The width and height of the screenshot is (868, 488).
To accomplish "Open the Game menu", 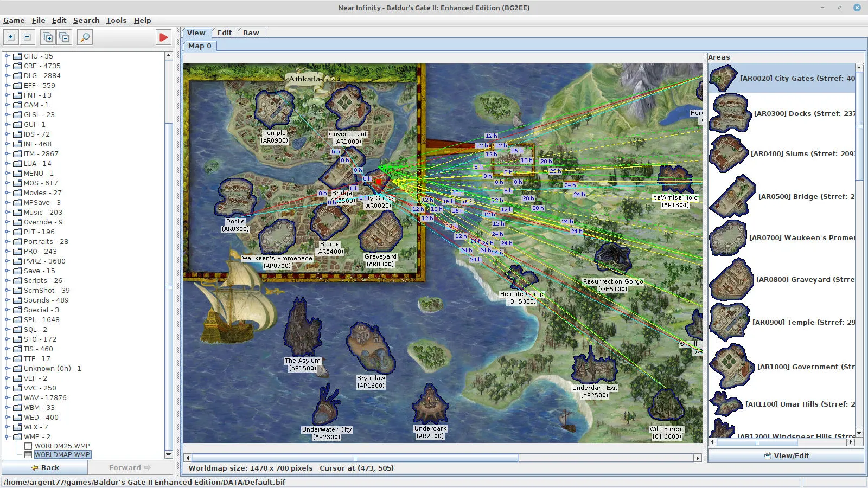I will pos(14,20).
